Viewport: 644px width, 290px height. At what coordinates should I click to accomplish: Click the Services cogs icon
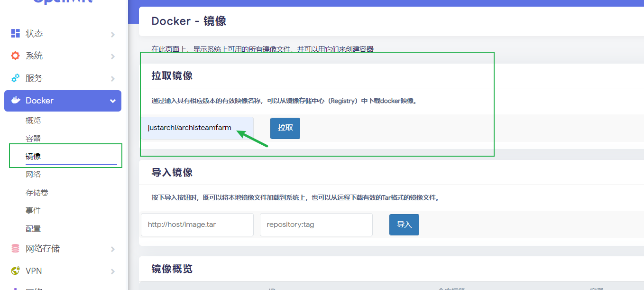click(15, 78)
